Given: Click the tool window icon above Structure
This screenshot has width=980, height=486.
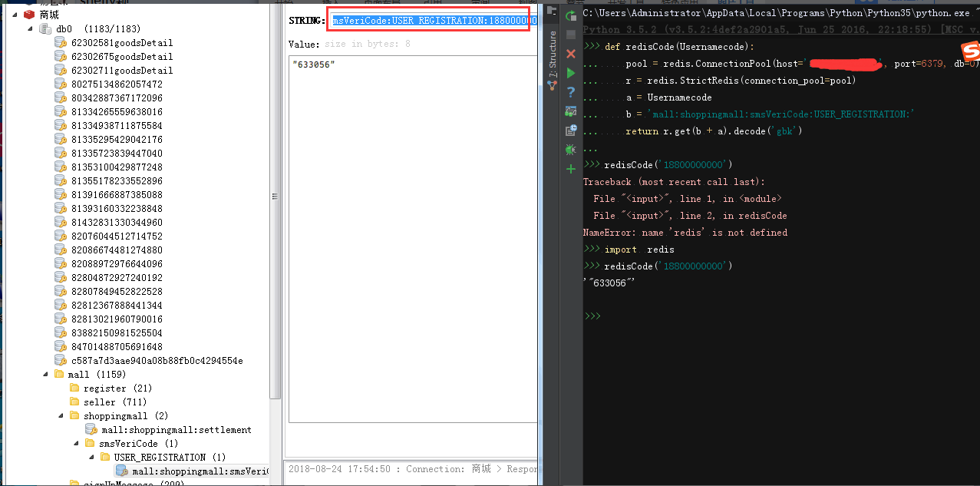Looking at the screenshot, I should (551, 11).
